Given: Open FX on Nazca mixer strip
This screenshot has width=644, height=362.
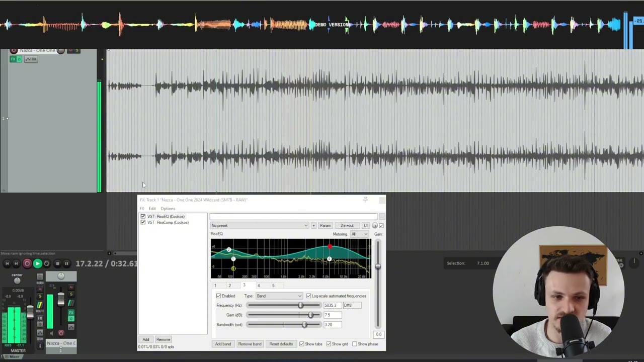Looking at the screenshot, I should coord(71,313).
